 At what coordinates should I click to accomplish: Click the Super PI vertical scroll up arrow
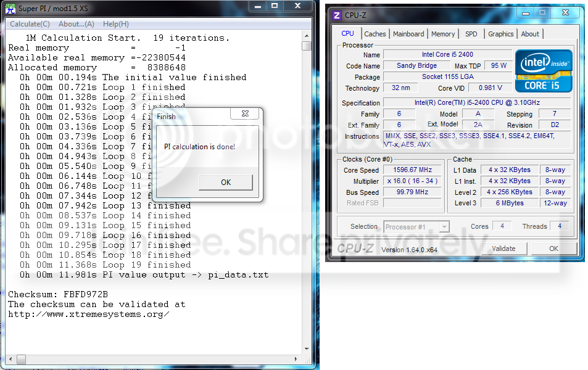[307, 36]
